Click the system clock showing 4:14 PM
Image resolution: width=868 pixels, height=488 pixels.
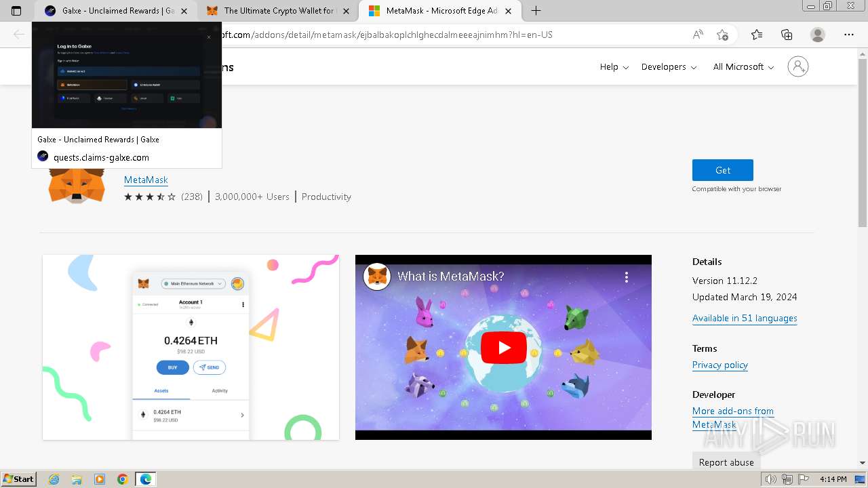[833, 479]
